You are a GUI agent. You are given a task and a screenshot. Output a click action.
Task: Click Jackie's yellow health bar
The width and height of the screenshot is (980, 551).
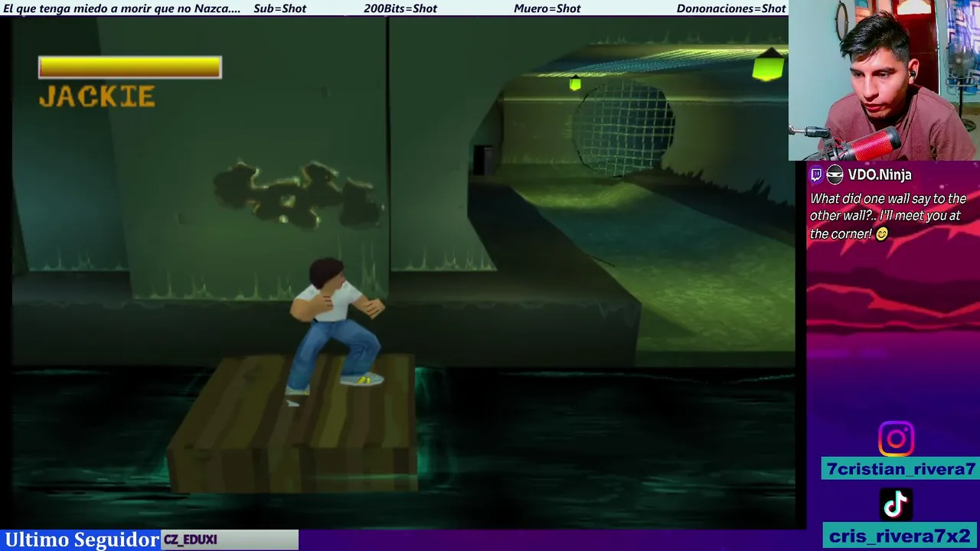pos(130,67)
